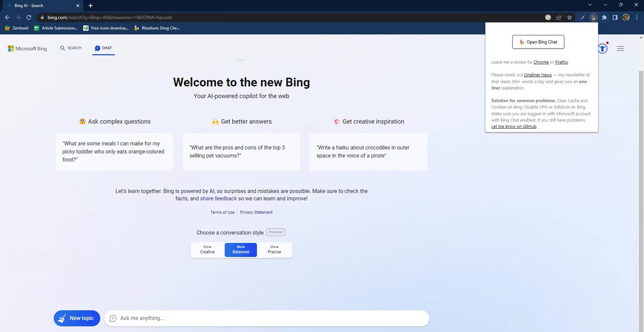
Task: Click the pen extension icon
Action: (x=583, y=18)
